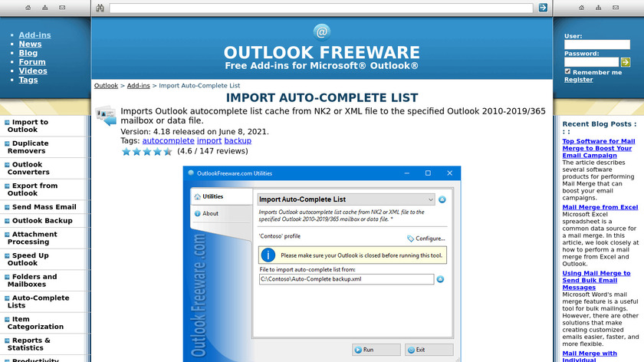Click the Outlook breadcrumb link
This screenshot has width=644, height=362.
[x=106, y=85]
